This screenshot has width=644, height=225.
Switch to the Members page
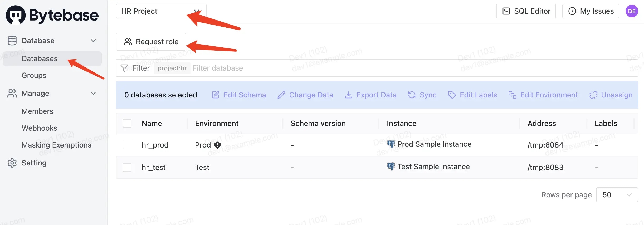[x=37, y=111]
